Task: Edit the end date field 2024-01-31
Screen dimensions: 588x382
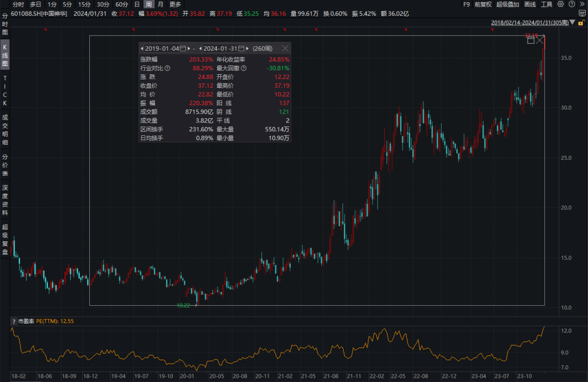Action: (220, 48)
